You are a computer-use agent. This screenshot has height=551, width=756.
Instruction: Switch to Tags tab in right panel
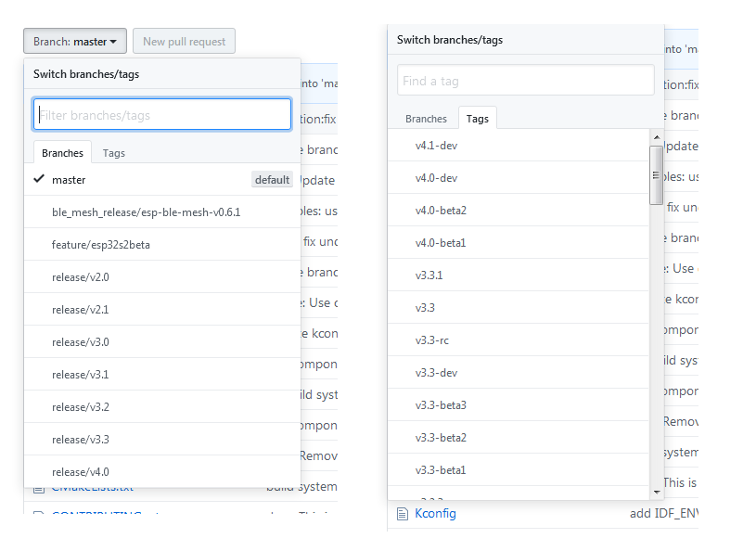pos(478,119)
